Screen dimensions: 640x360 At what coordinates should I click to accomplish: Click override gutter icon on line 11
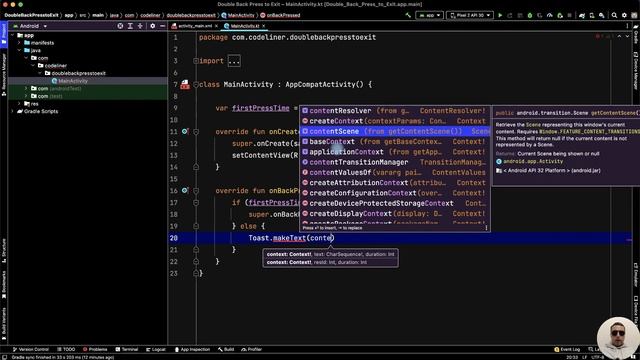click(185, 131)
